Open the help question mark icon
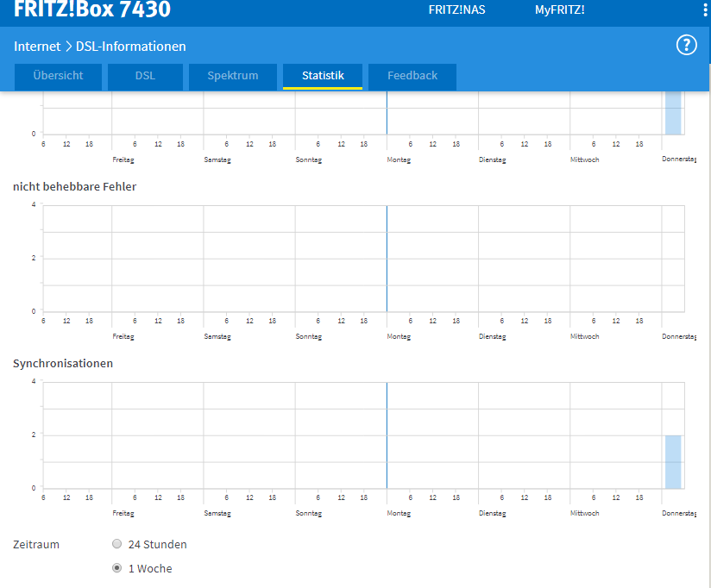Viewport: 711px width, 588px height. click(686, 46)
